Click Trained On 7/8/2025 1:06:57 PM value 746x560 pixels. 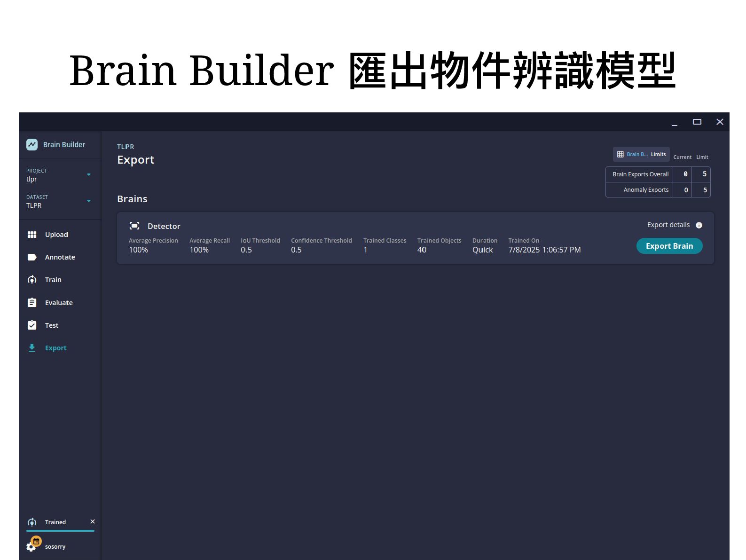[x=544, y=250]
